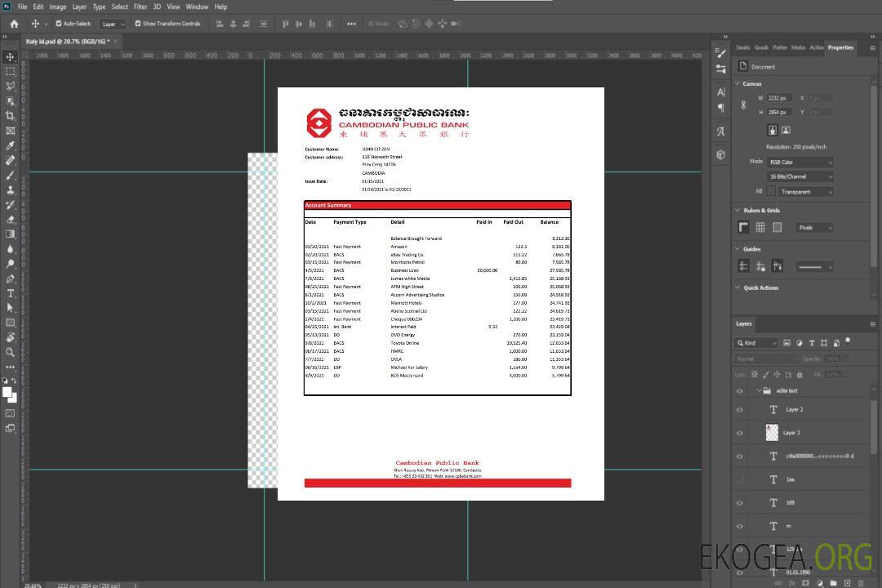Select the Gradient tool
882x588 pixels.
click(x=10, y=234)
